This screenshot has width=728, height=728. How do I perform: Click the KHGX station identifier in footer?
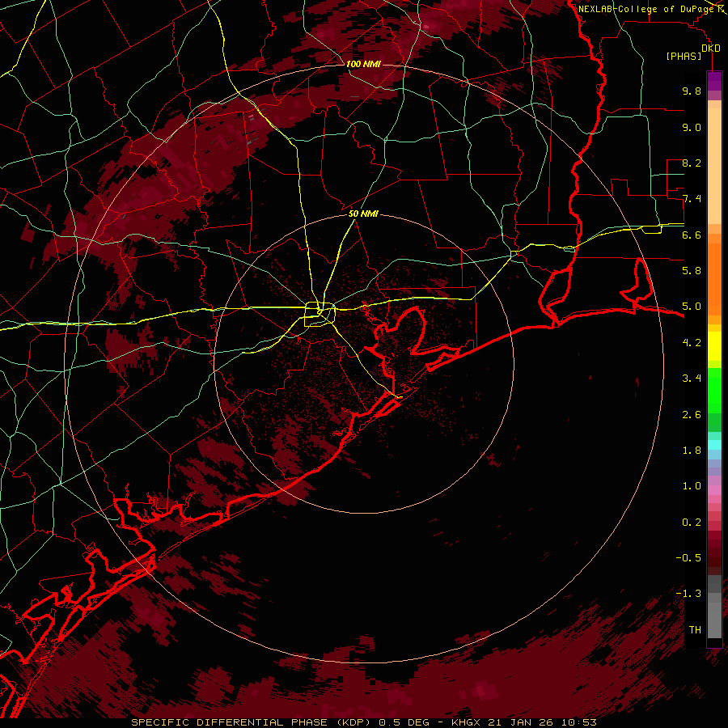click(466, 722)
